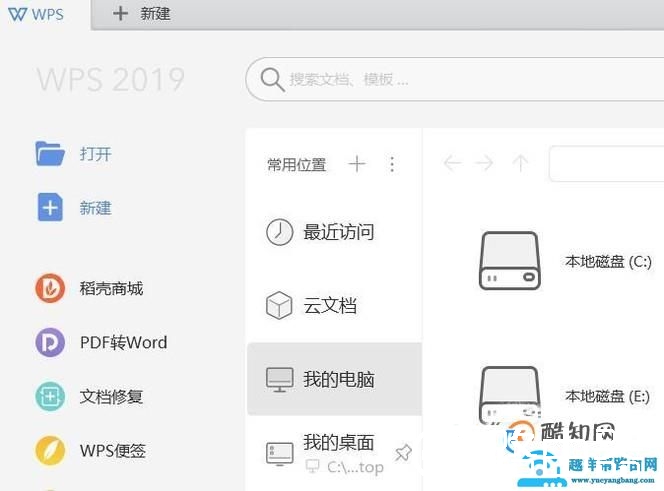Go forward with the right arrow
The height and width of the screenshot is (491, 664).
pos(484,163)
